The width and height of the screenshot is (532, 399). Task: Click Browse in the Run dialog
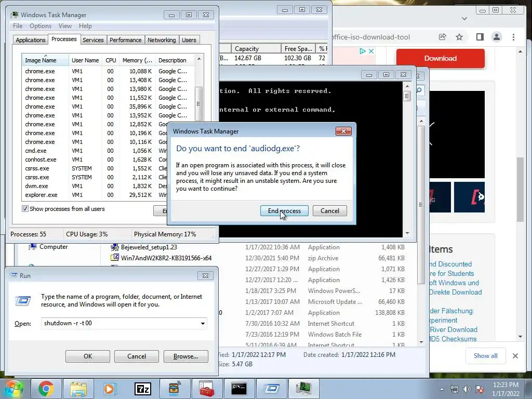[x=185, y=356]
